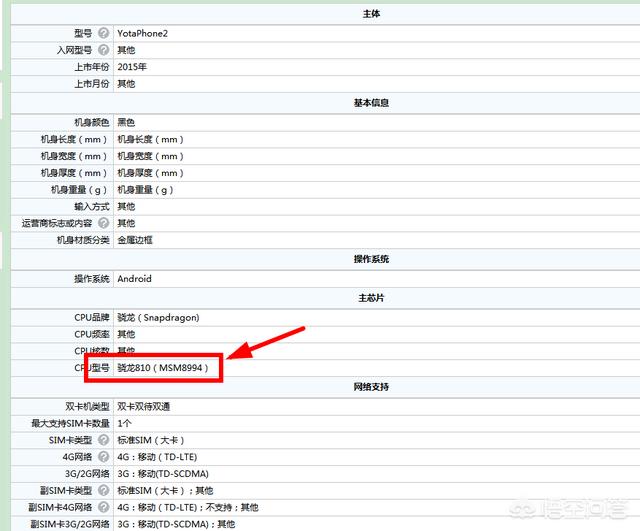The width and height of the screenshot is (640, 531).
Task: Click the help icon next to 副SIM卡4G网络
Action: (104, 507)
